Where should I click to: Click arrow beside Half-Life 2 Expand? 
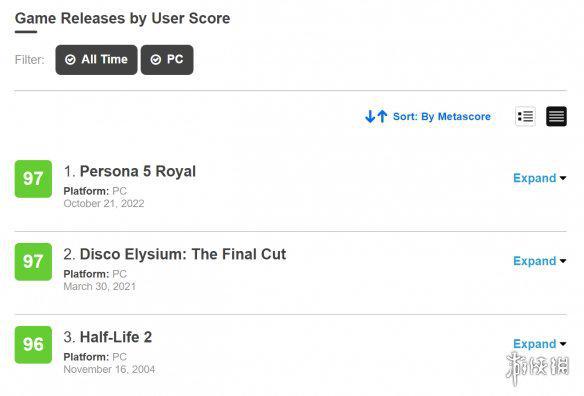[x=563, y=344]
